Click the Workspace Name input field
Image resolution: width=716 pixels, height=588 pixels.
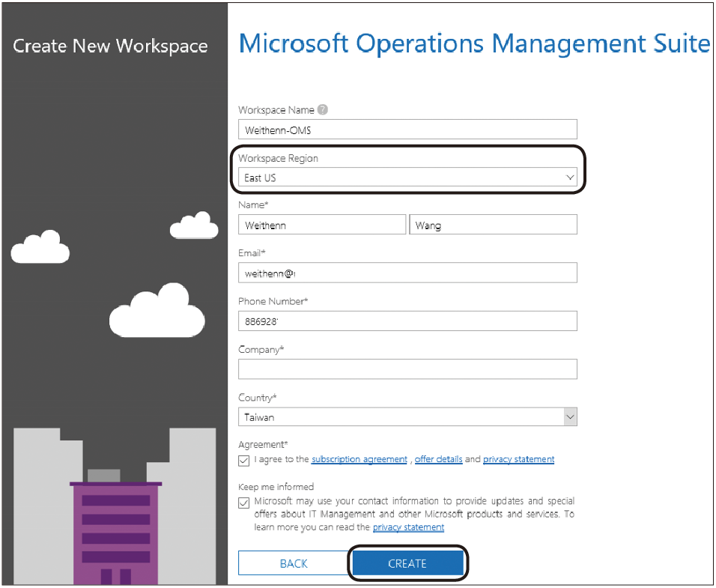coord(407,130)
